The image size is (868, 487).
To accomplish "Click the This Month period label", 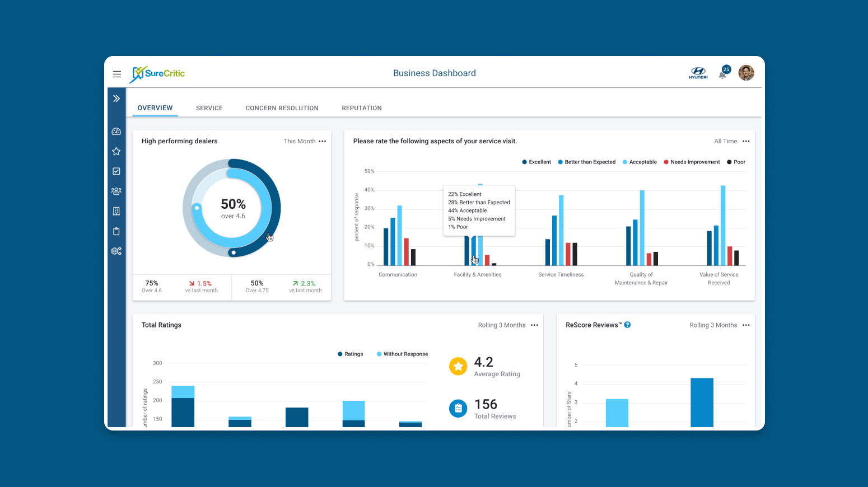I will tap(300, 142).
